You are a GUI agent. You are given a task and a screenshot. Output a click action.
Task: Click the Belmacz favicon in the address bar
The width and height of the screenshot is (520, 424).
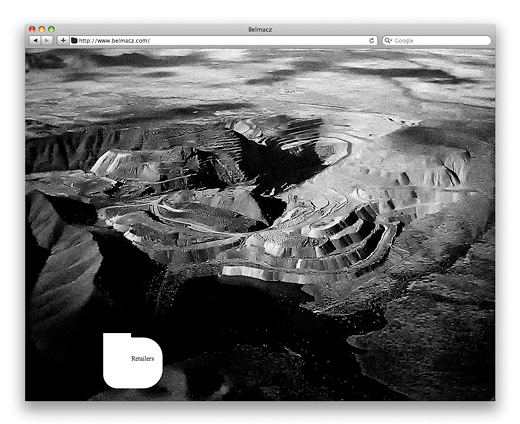(x=74, y=41)
